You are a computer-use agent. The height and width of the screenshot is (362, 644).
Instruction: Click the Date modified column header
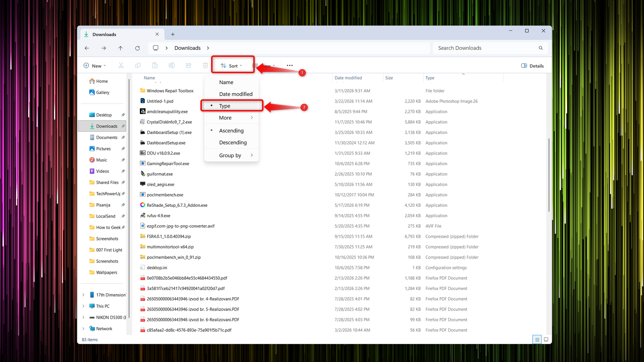pyautogui.click(x=357, y=78)
